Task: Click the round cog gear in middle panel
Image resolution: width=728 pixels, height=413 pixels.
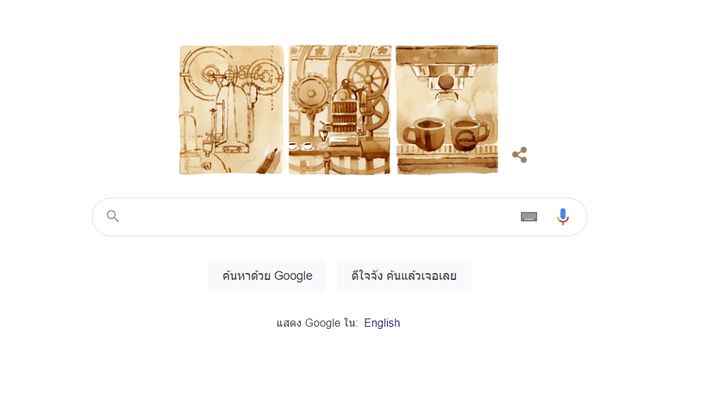Action: coord(310,94)
